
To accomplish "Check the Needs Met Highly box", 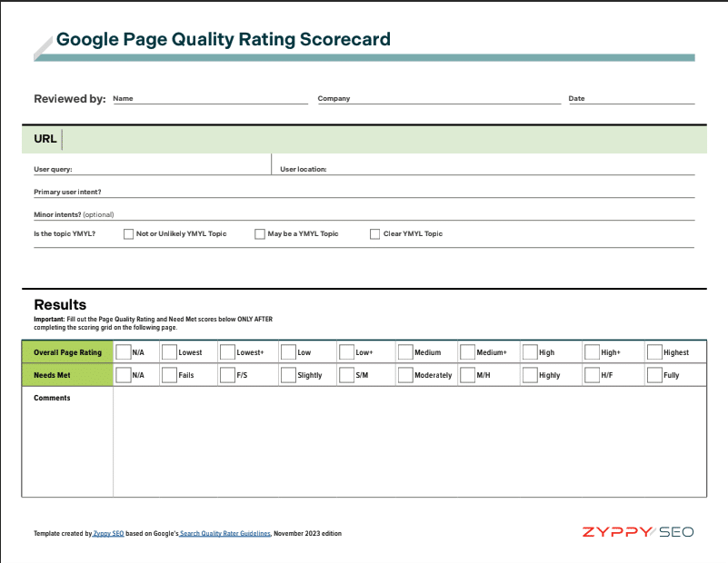I will 529,375.
